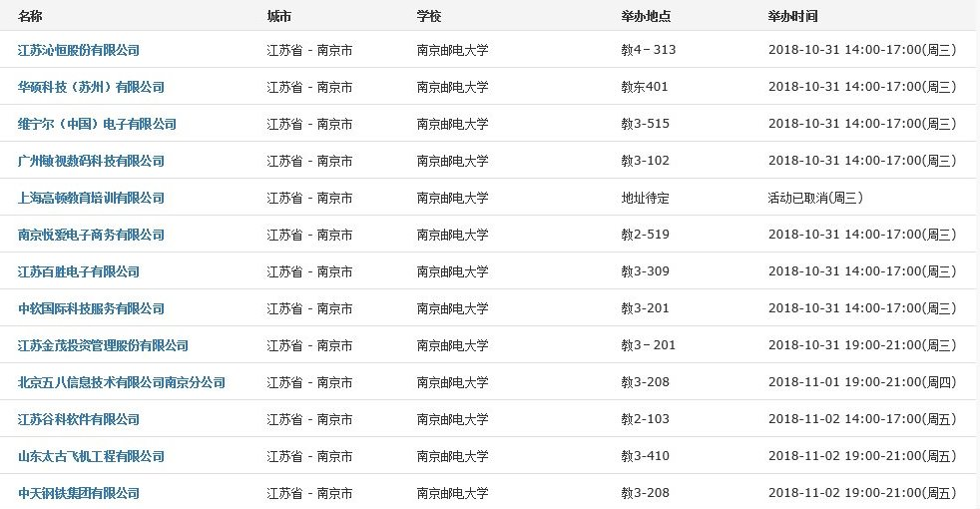The image size is (980, 509).
Task: Click the 举办地点 column header
Action: (x=646, y=17)
